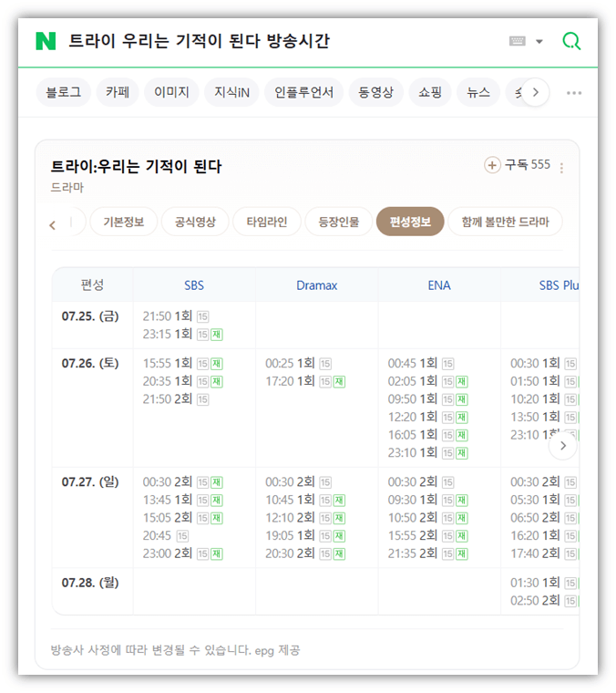This screenshot has height=693, width=616.
Task: Click the ENA channel header link
Action: pyautogui.click(x=439, y=285)
